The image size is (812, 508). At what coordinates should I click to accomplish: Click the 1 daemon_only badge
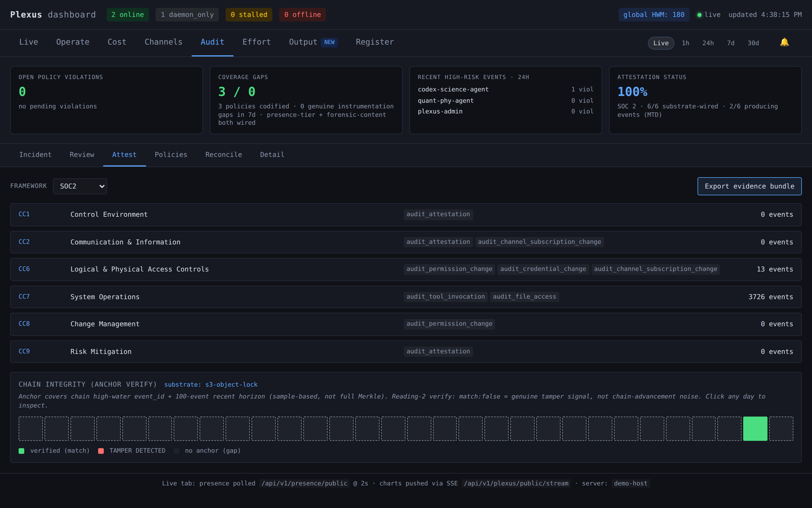187,15
